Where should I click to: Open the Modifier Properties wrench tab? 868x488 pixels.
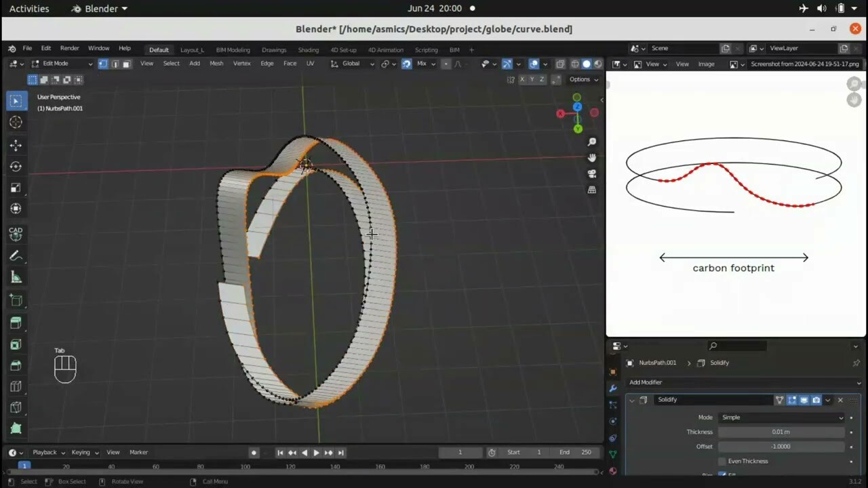613,388
